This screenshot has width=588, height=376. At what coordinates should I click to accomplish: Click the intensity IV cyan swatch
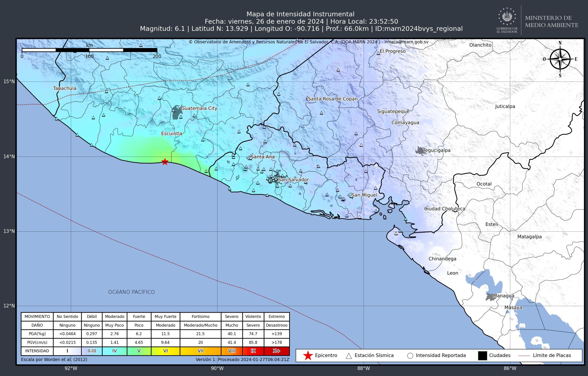click(x=114, y=351)
